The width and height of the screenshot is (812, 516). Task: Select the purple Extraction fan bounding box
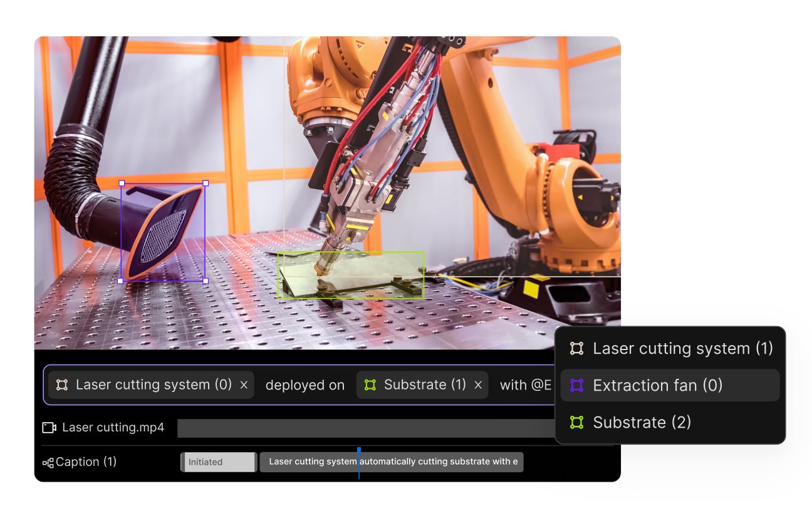164,232
